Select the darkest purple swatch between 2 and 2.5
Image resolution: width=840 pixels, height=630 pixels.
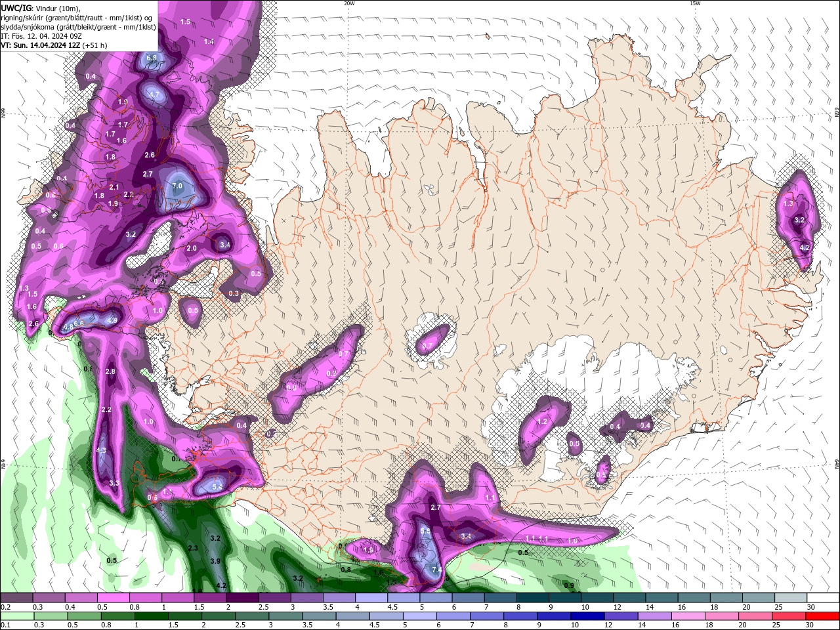(x=242, y=598)
